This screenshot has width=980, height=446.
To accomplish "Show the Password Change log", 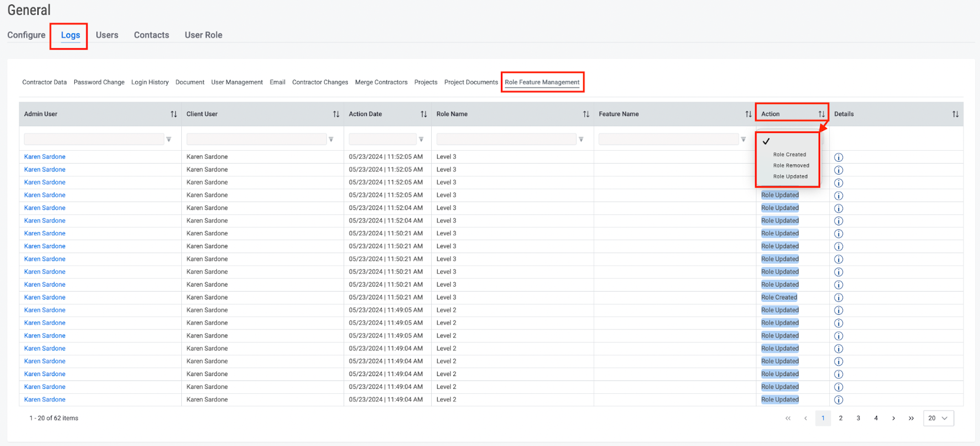I will pyautogui.click(x=99, y=82).
